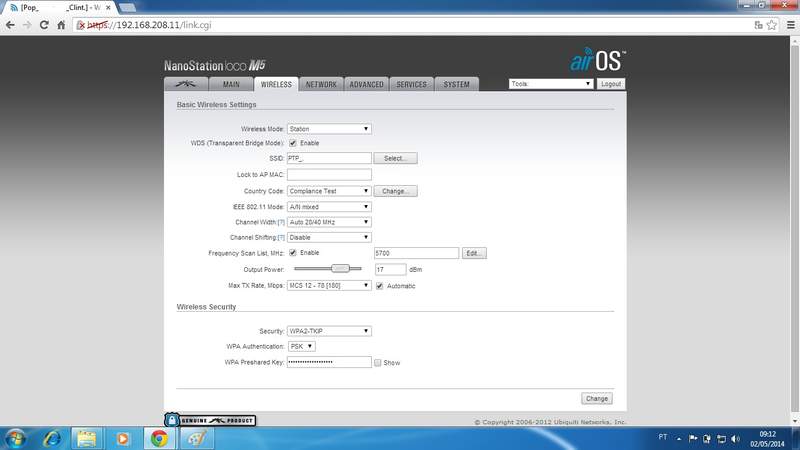This screenshot has width=800, height=450.
Task: Click the airOS logo
Action: tap(597, 60)
